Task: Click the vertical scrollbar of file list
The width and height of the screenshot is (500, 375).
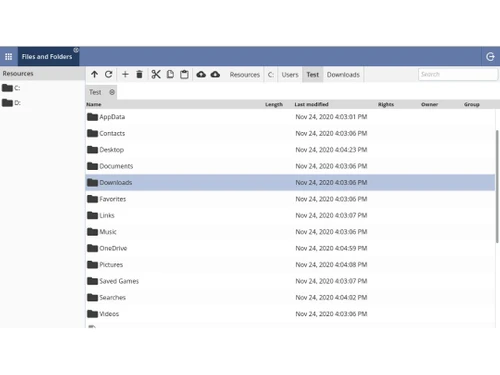Action: [x=497, y=187]
